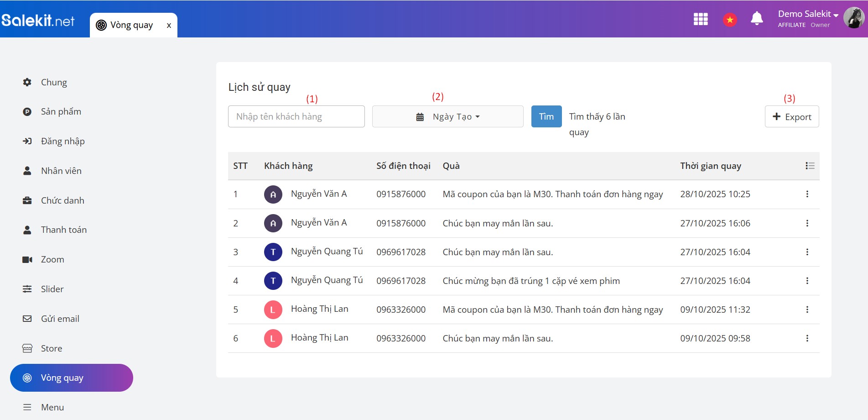This screenshot has width=868, height=420.
Task: Focus the customer name search field
Action: click(x=296, y=117)
